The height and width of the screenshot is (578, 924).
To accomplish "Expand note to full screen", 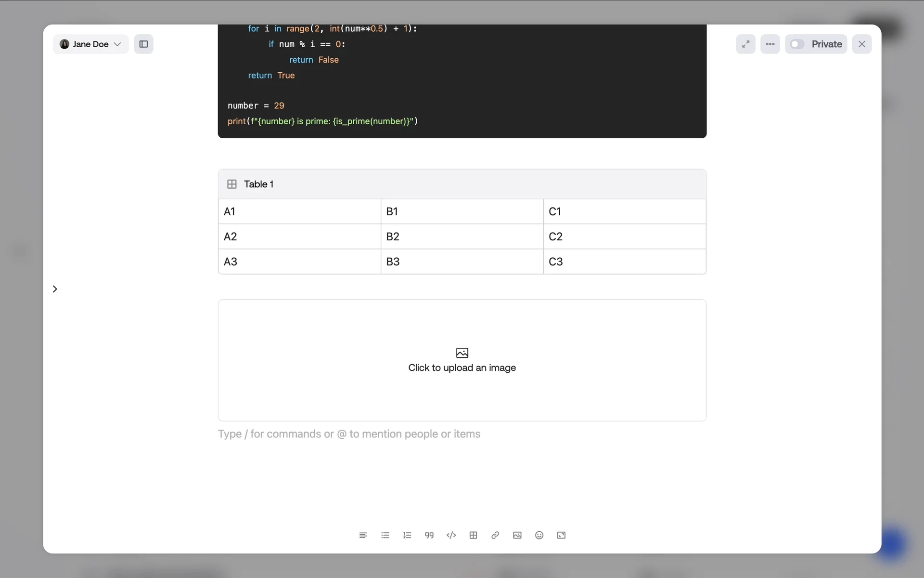I will tap(745, 44).
